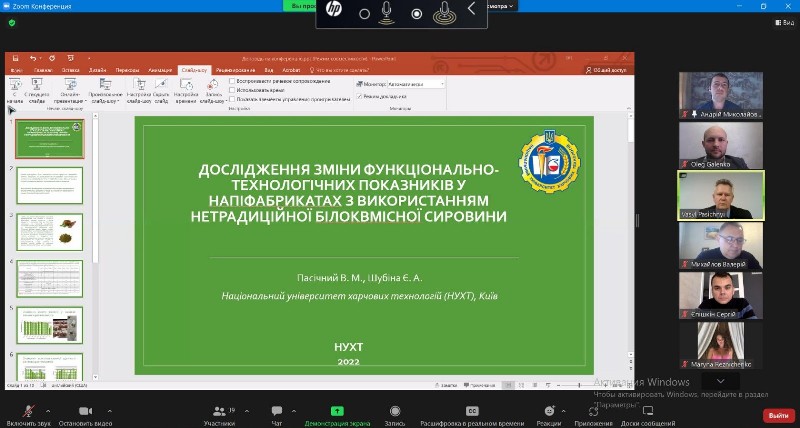Viewport: 800px width, 428px height.
Task: Open the Рецензирование ribbon tab
Action: point(235,70)
